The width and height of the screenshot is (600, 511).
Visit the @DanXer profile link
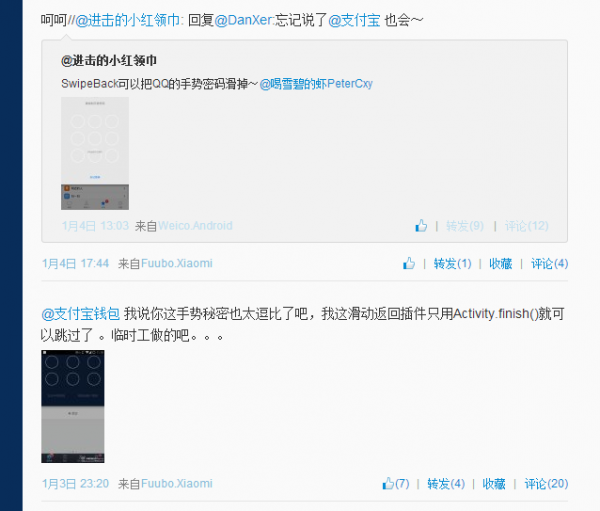point(243,20)
